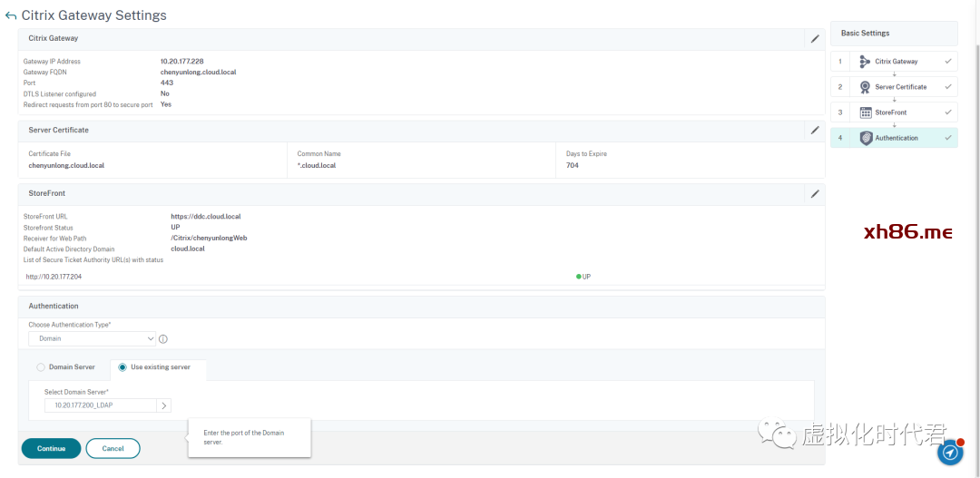
Task: Click the checkmark on the StoreFront step
Action: pyautogui.click(x=948, y=112)
